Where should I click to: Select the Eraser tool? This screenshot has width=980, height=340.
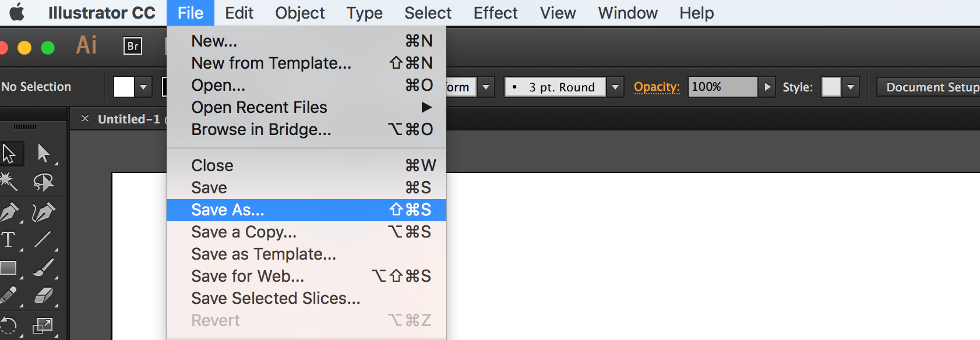click(x=44, y=296)
